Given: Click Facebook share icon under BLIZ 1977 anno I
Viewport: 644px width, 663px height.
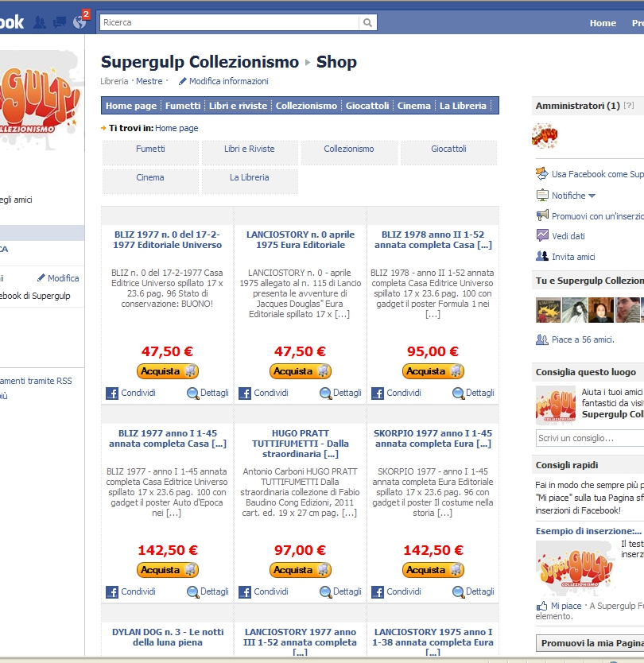Looking at the screenshot, I should click(112, 592).
